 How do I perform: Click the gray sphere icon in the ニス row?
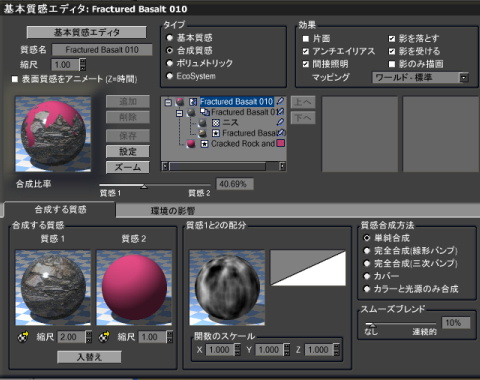coord(202,123)
